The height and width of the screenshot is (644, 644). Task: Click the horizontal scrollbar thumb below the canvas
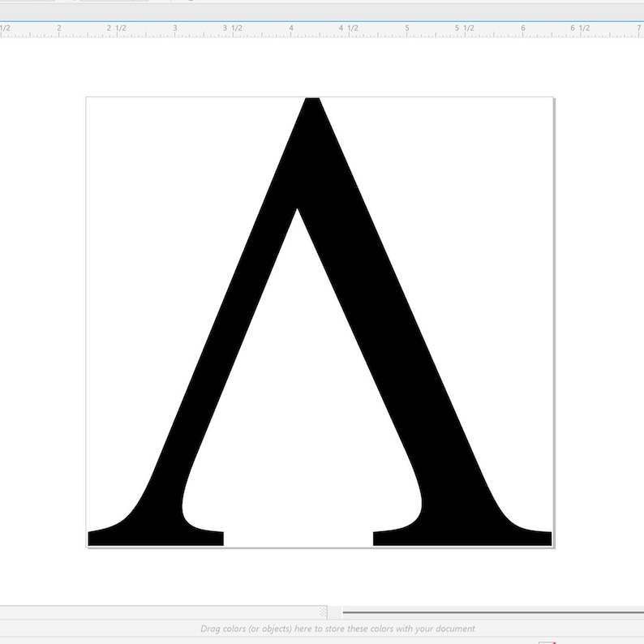(493, 612)
